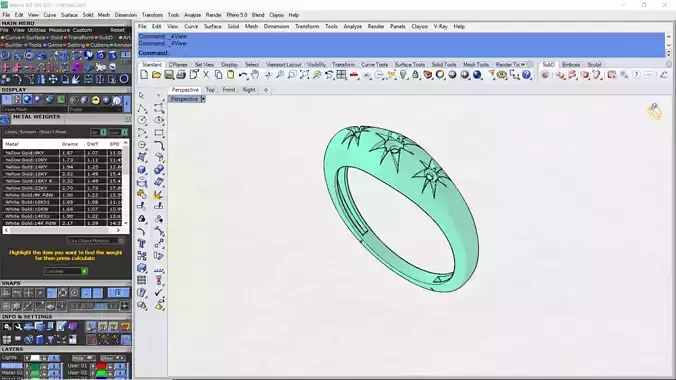This screenshot has width=676, height=380.
Task: Click Cutters in Main Menu categories
Action: [99, 45]
